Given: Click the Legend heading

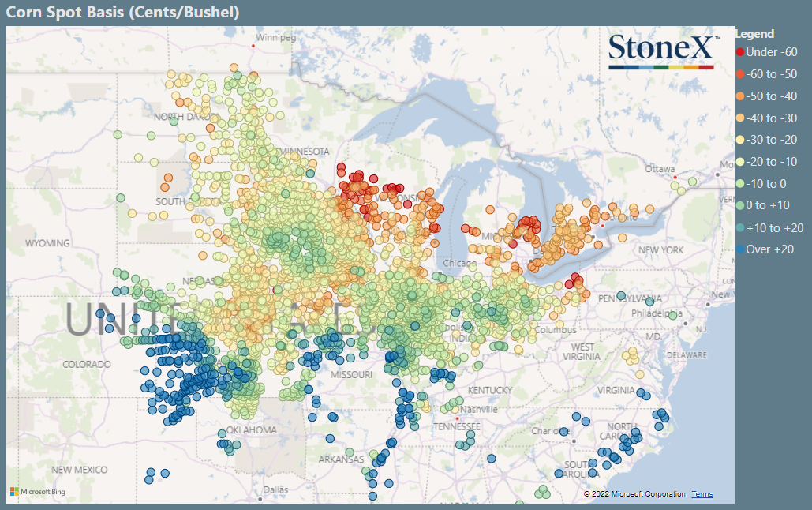Looking at the screenshot, I should (754, 34).
